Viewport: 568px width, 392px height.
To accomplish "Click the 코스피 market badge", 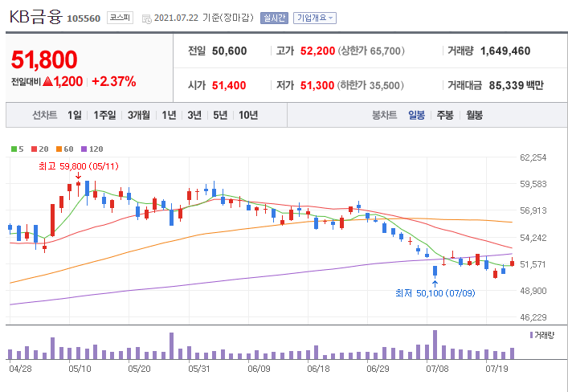I will [x=120, y=18].
